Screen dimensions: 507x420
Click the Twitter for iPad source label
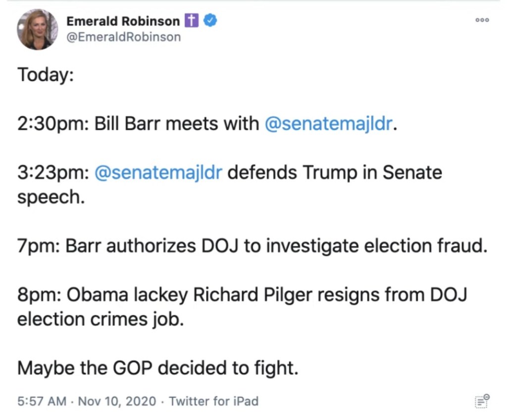(x=213, y=401)
